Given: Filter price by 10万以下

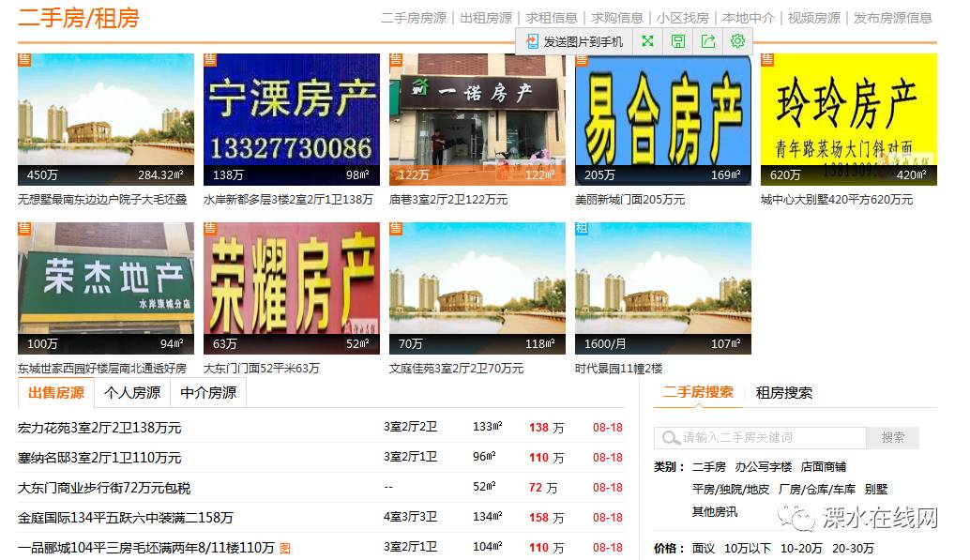Looking at the screenshot, I should pos(748,549).
